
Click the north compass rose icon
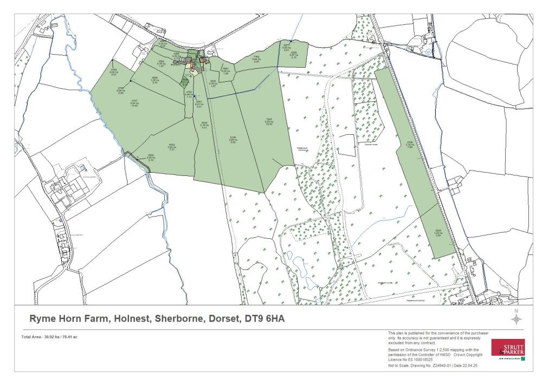click(x=515, y=318)
